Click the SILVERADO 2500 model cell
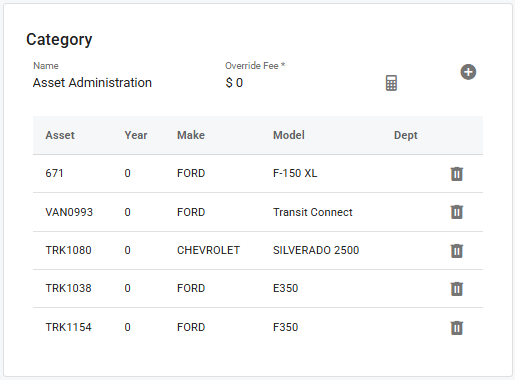515x380 pixels. (x=316, y=250)
